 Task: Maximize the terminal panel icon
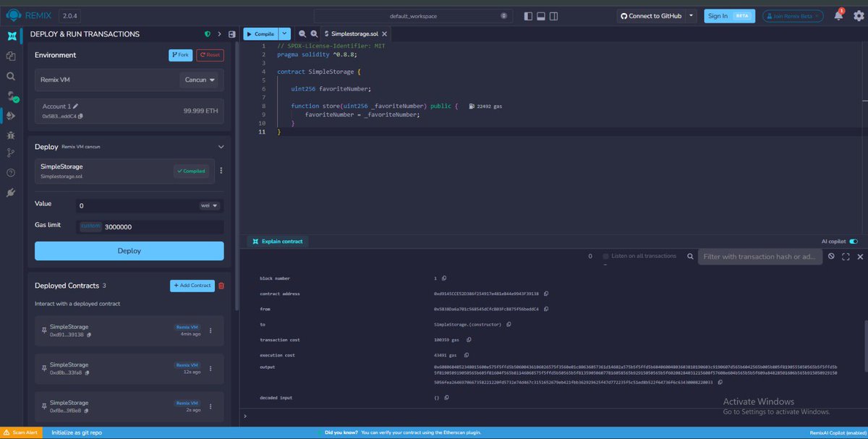(x=846, y=257)
